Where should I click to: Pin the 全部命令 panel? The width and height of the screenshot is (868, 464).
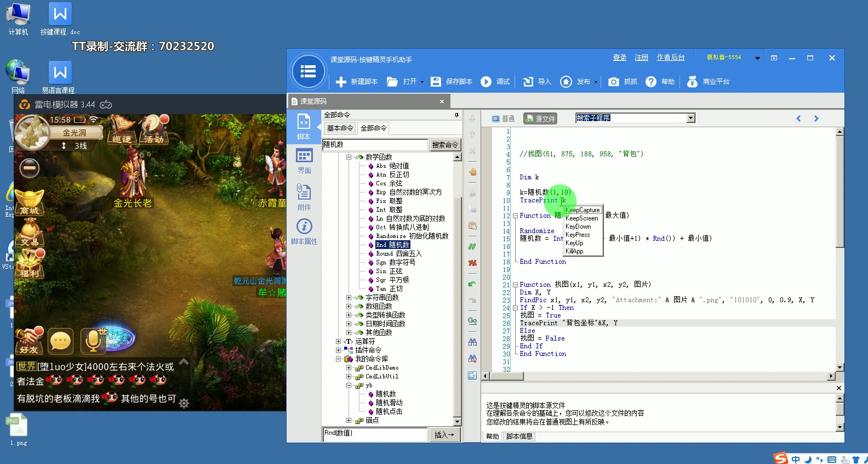click(x=456, y=115)
